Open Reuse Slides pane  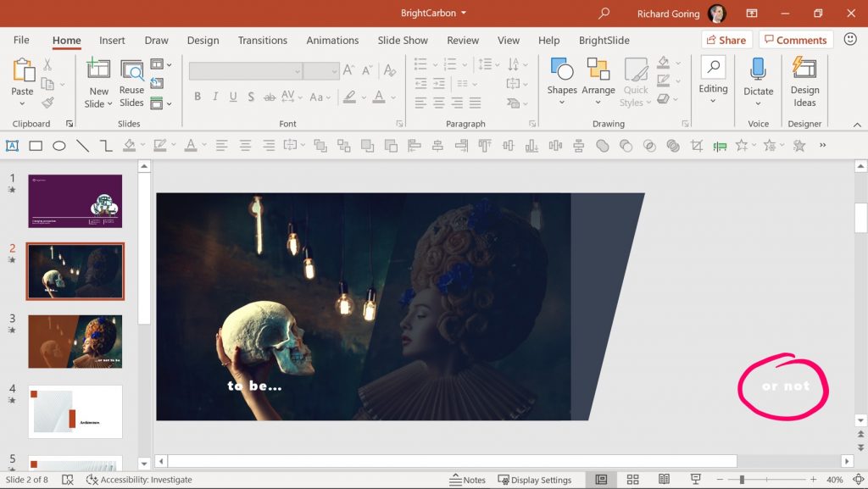[x=131, y=84]
